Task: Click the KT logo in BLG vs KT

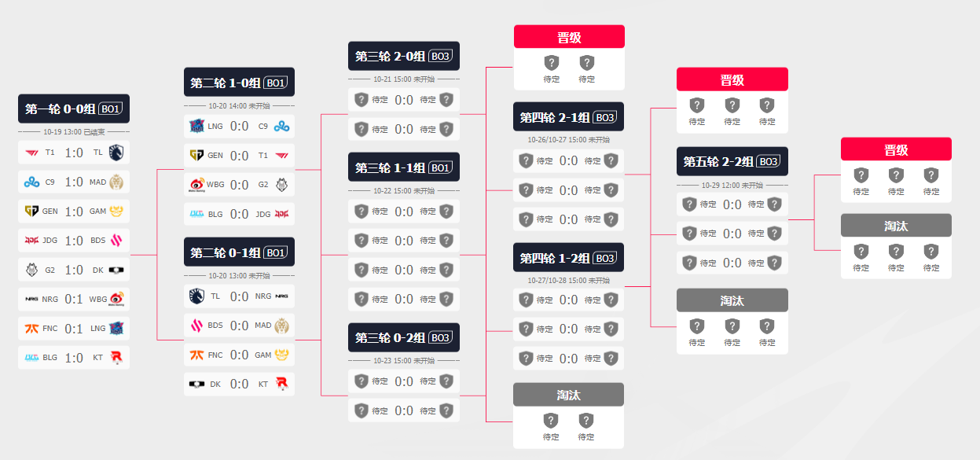Action: [117, 358]
